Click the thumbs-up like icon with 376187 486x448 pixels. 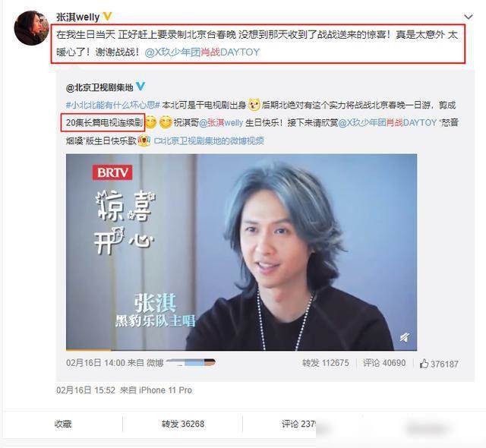[424, 364]
